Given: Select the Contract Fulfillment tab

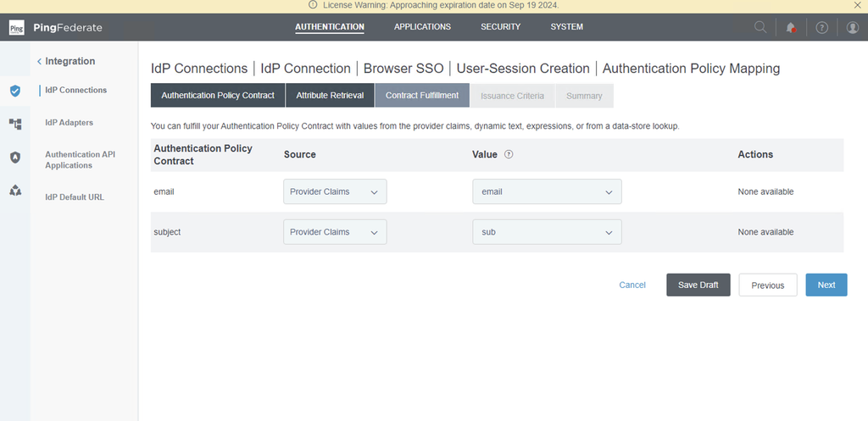Looking at the screenshot, I should (422, 95).
